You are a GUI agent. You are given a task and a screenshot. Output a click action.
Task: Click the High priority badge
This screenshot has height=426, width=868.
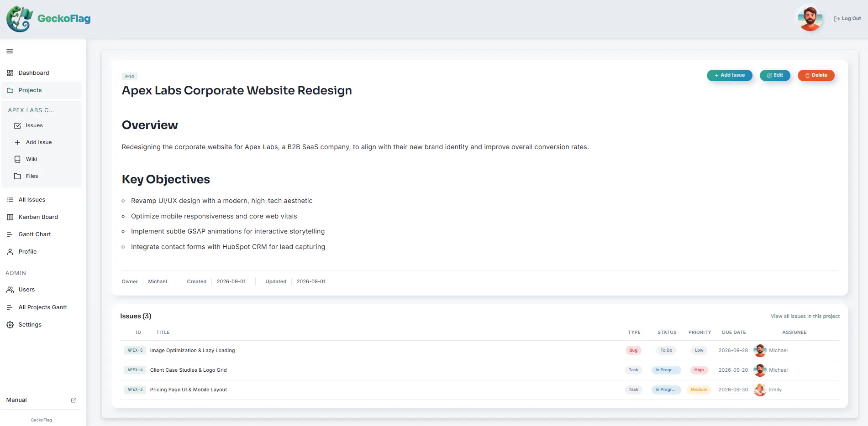(699, 370)
